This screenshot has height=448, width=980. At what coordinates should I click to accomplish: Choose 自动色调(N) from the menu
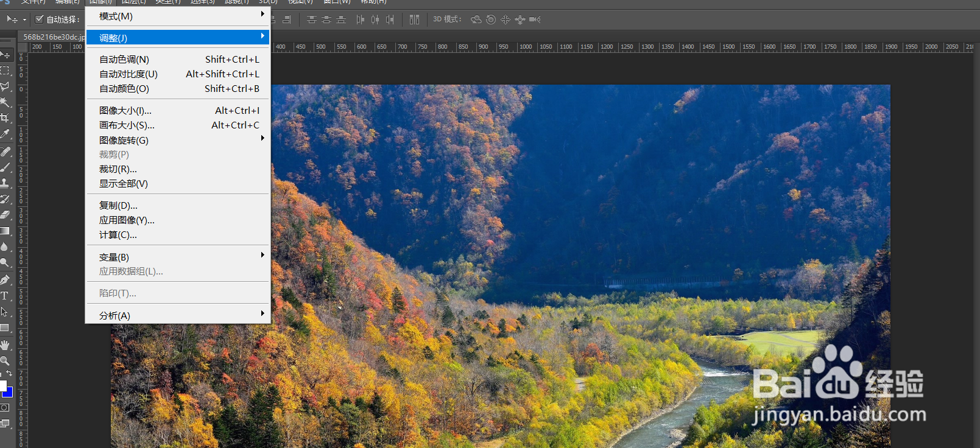tap(178, 59)
